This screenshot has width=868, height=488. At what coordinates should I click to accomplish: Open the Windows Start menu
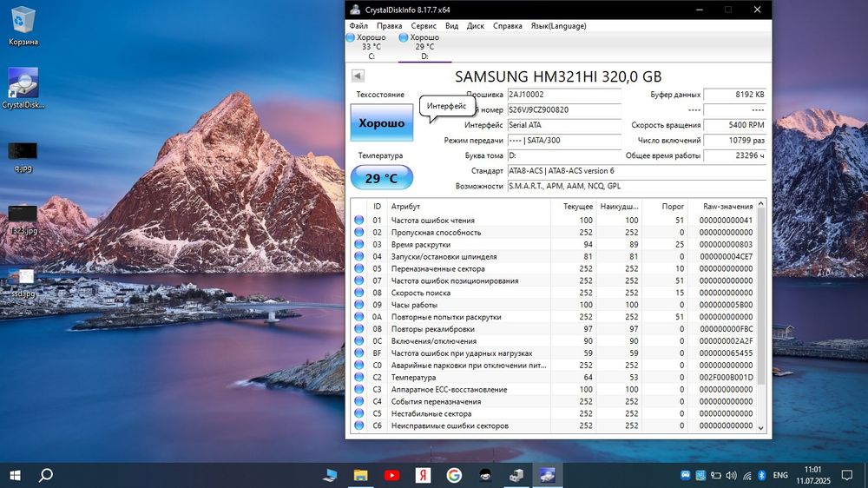point(15,475)
